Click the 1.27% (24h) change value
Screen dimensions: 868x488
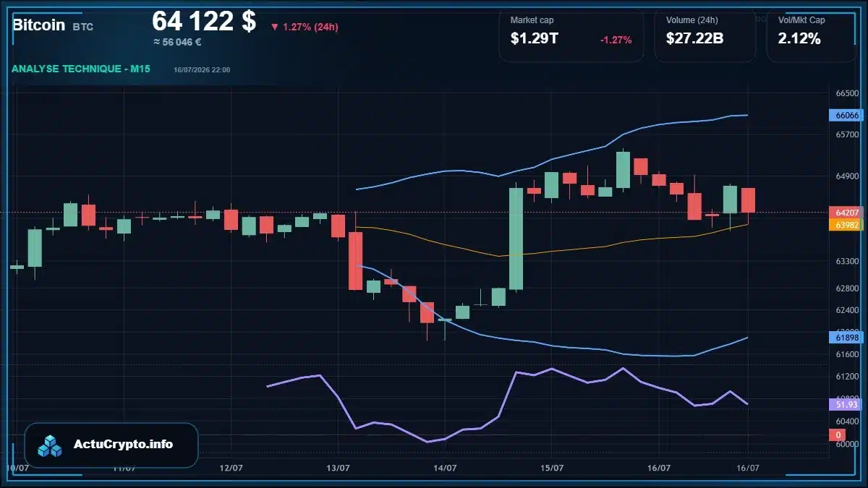click(310, 27)
